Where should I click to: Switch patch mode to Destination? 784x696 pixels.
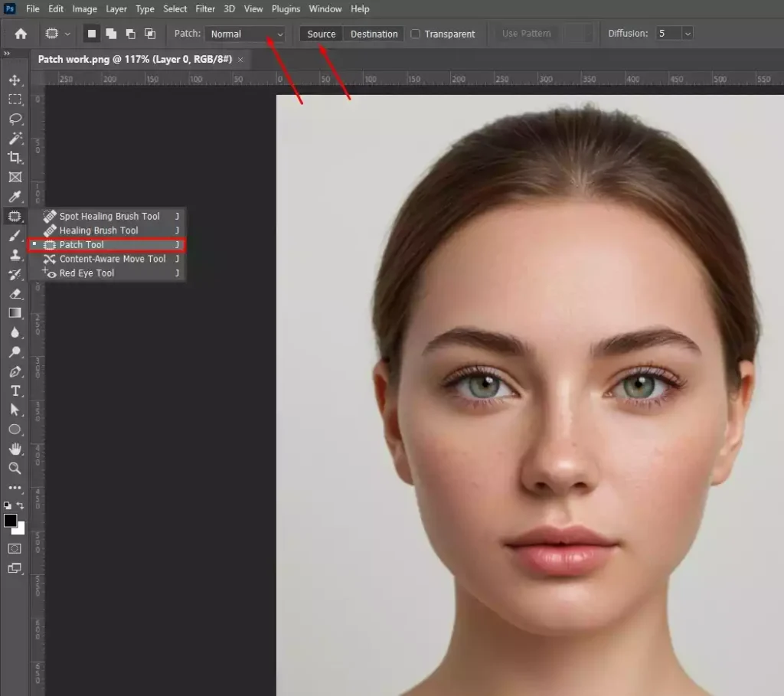pyautogui.click(x=373, y=34)
